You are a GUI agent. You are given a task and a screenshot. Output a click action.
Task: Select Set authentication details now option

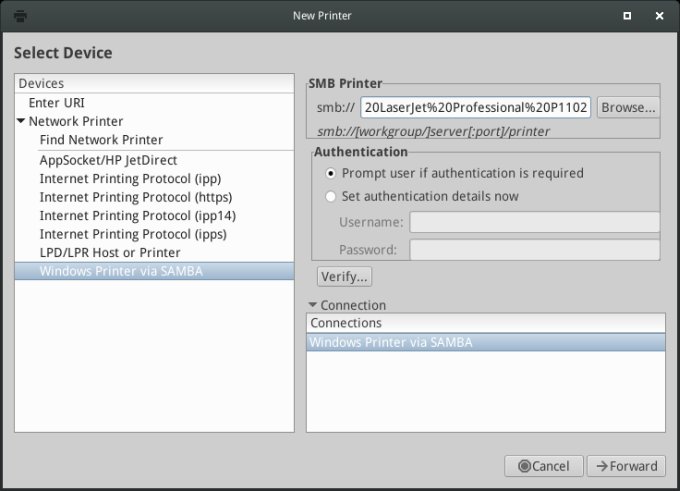tap(332, 196)
